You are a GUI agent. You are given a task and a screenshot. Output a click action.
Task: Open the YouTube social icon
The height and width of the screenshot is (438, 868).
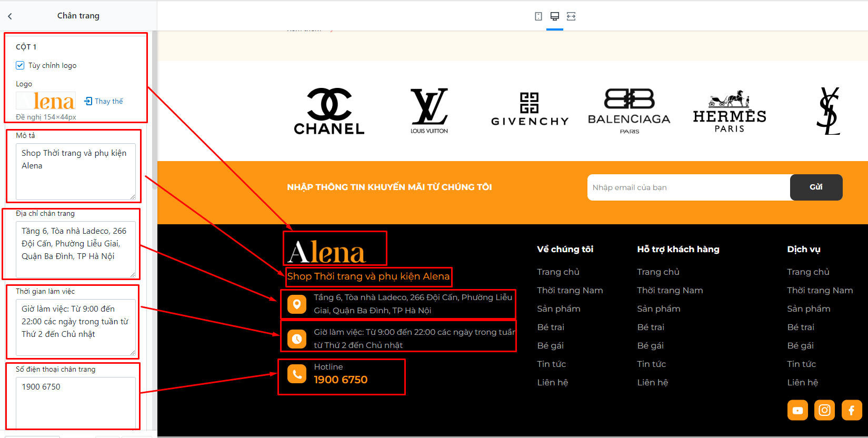click(x=797, y=410)
